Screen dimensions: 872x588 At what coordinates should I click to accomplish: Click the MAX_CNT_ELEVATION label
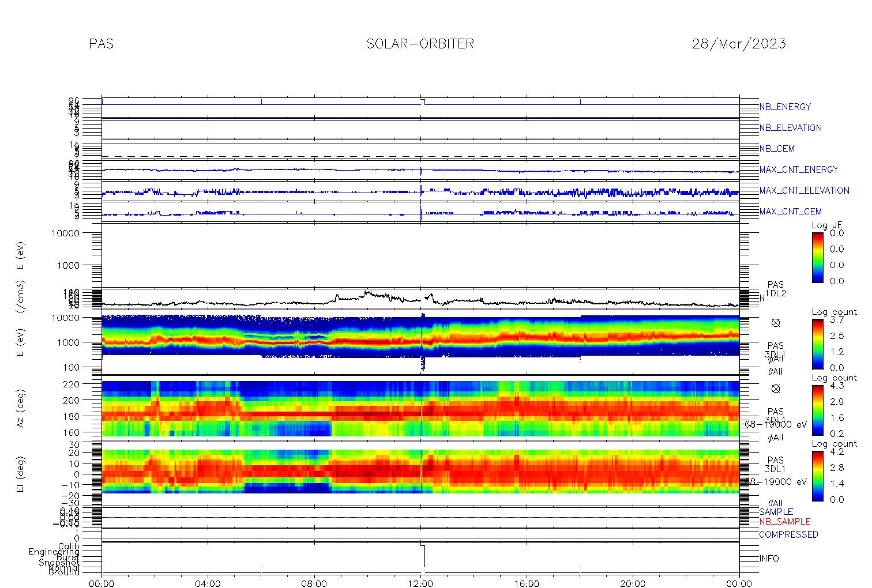(804, 190)
